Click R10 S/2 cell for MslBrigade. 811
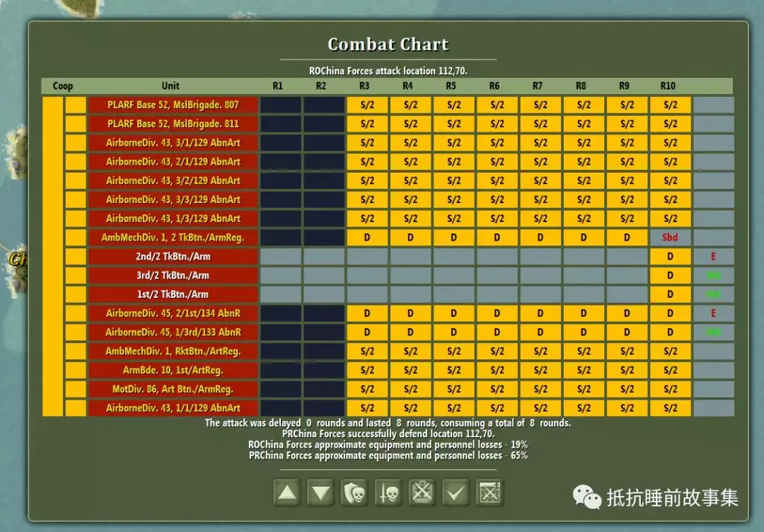The image size is (764, 532). coord(670,124)
